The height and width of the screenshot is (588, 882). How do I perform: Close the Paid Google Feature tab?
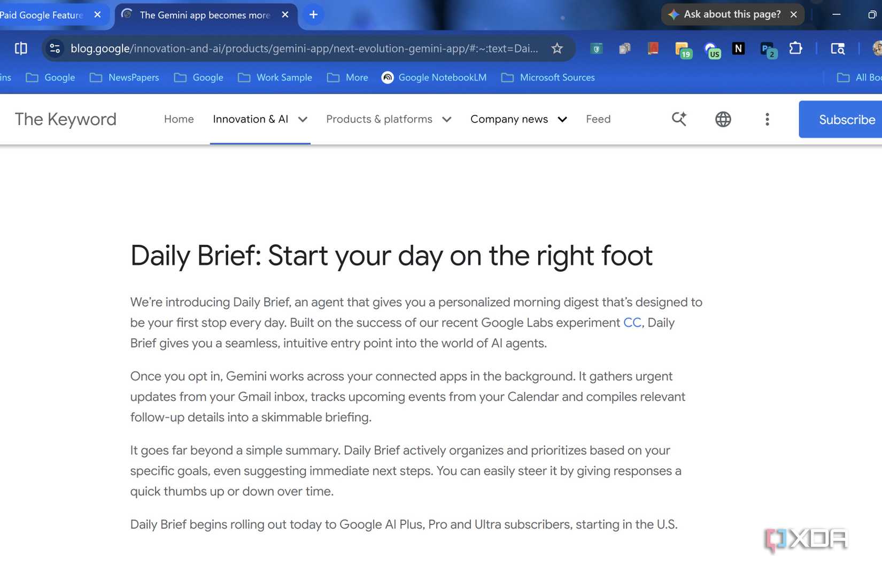coord(97,15)
